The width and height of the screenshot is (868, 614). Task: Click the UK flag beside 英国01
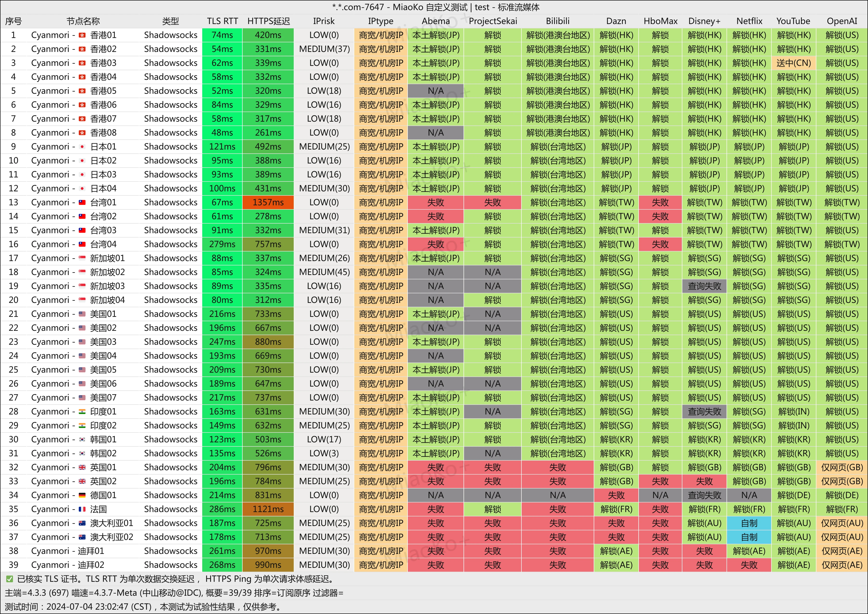point(82,468)
